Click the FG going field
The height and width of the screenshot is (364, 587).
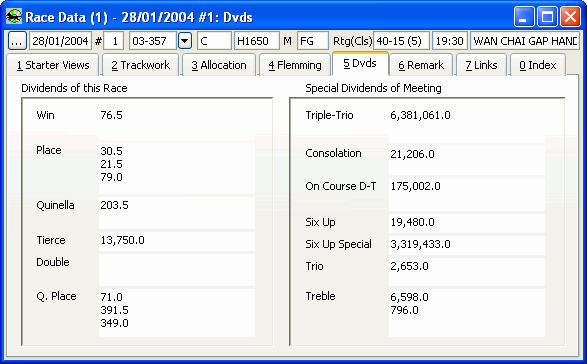(x=313, y=41)
